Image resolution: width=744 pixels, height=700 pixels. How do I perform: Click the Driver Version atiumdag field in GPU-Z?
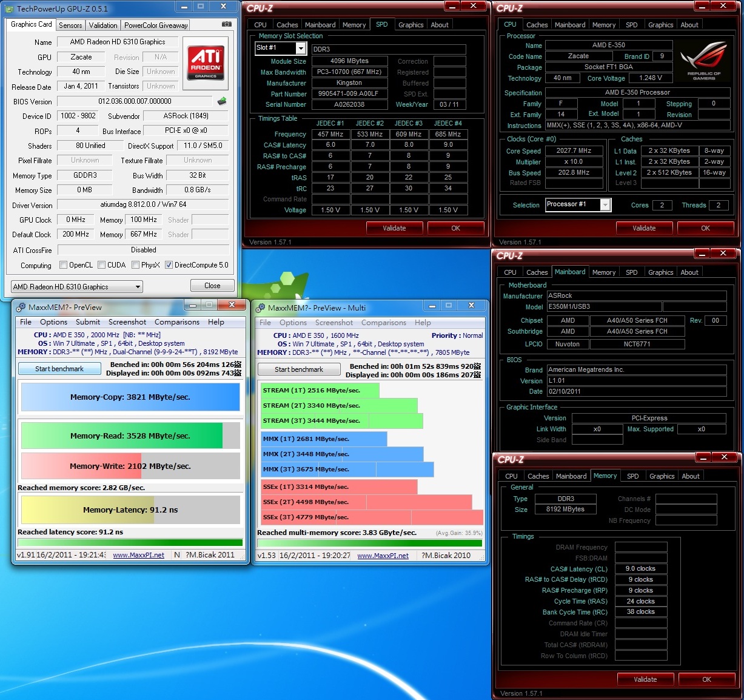coord(142,205)
